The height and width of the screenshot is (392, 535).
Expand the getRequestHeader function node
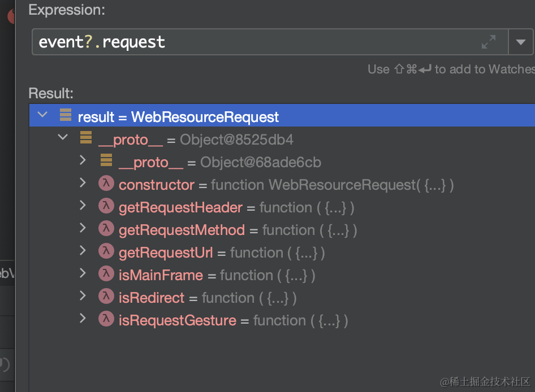coord(83,206)
